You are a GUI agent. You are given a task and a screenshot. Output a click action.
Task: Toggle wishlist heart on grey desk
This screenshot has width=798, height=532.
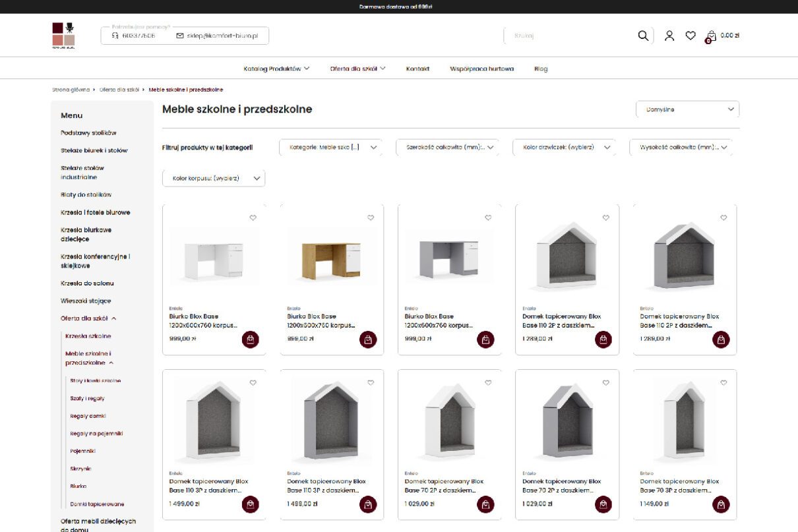pos(488,218)
